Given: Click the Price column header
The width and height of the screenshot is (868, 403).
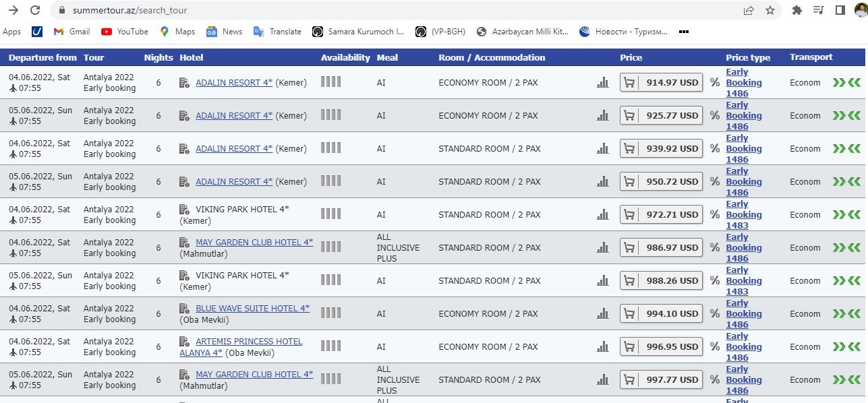Looking at the screenshot, I should click(x=631, y=57).
